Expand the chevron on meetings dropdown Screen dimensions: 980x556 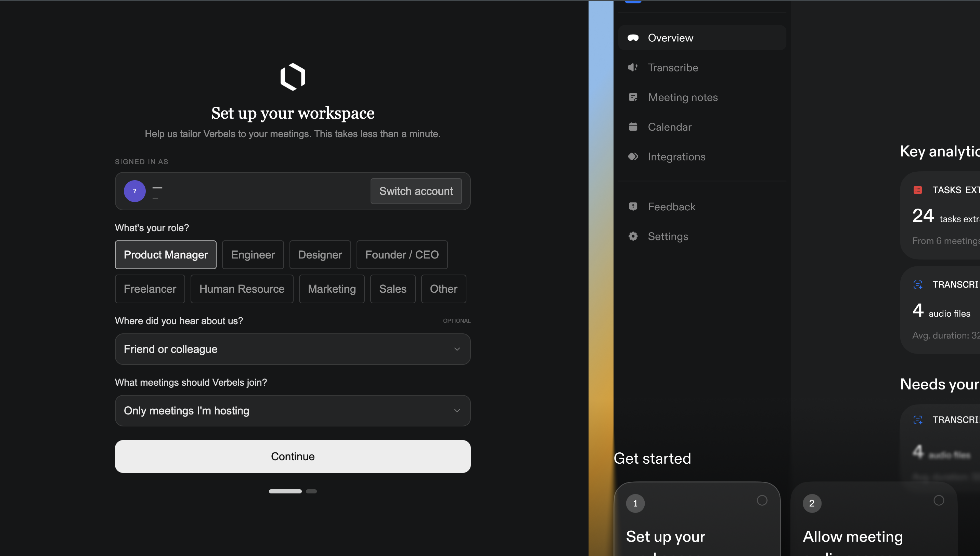(457, 411)
